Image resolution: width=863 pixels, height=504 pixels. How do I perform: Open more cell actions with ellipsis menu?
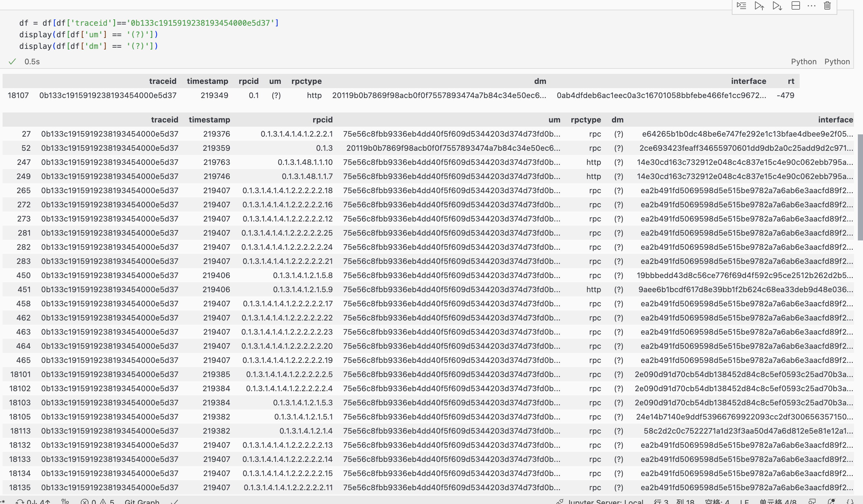click(x=812, y=6)
